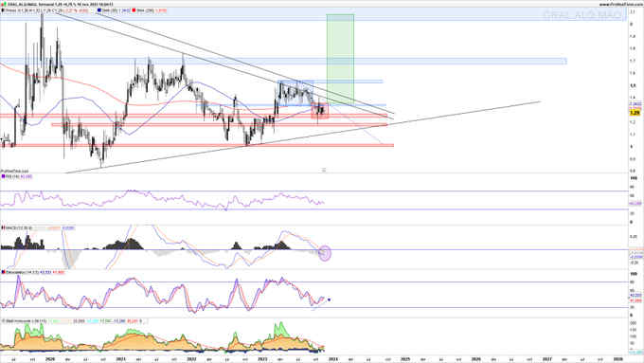Click the red 200-period moving average swatch
This screenshot has height=363, width=644.
(134, 10)
